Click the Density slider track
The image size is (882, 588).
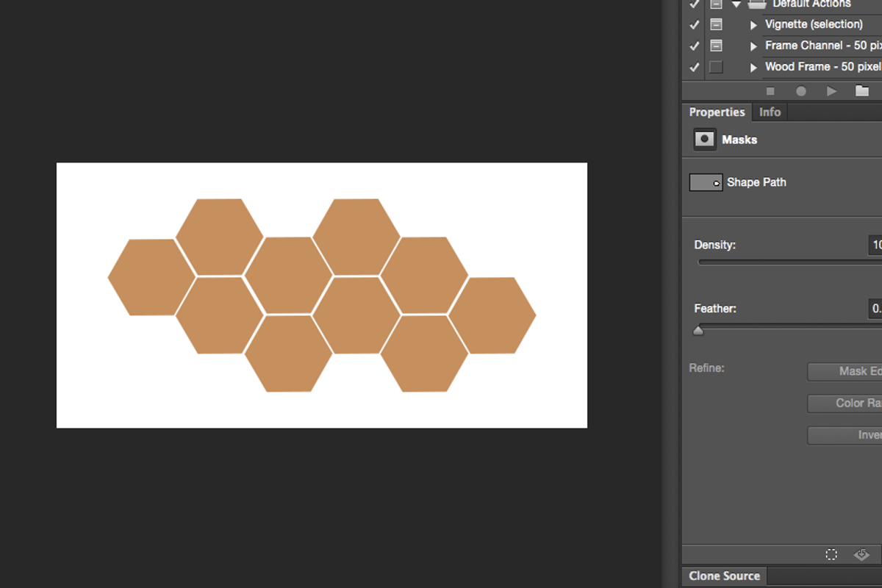coord(790,262)
